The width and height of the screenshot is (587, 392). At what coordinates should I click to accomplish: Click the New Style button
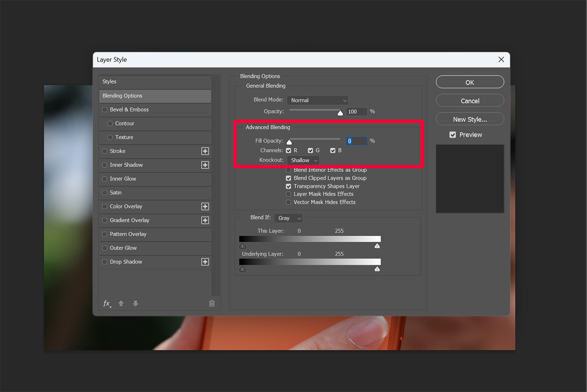pos(470,119)
